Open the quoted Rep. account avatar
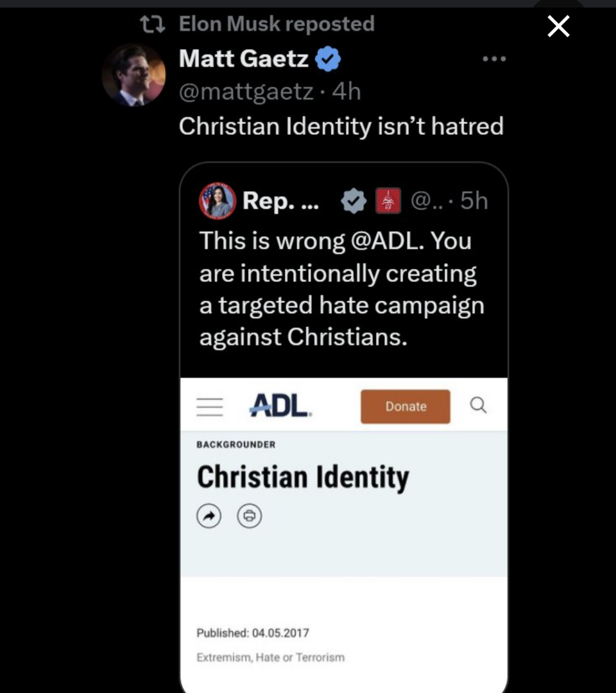616x693 pixels. click(217, 201)
